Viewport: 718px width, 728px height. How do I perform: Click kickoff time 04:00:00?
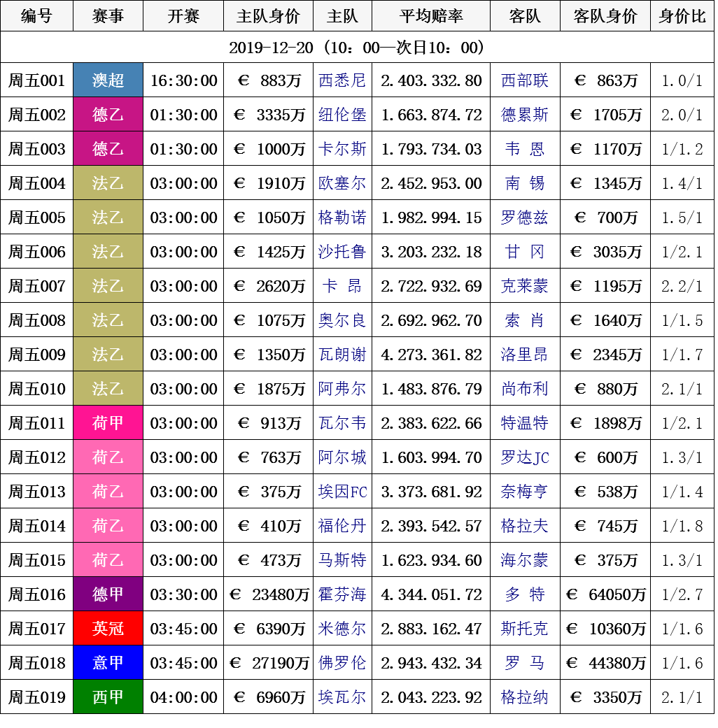[x=183, y=697]
